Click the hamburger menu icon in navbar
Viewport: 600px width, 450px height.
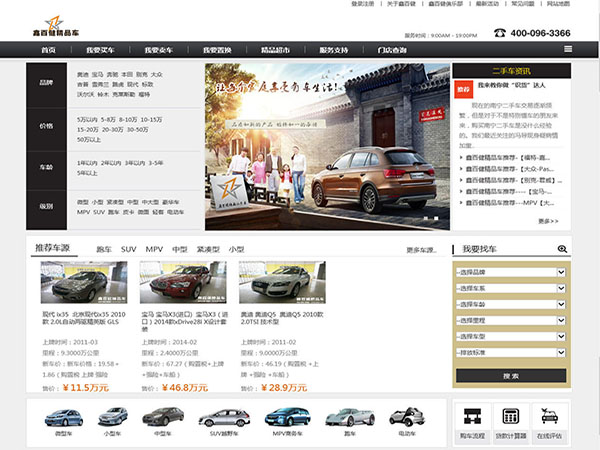567,48
